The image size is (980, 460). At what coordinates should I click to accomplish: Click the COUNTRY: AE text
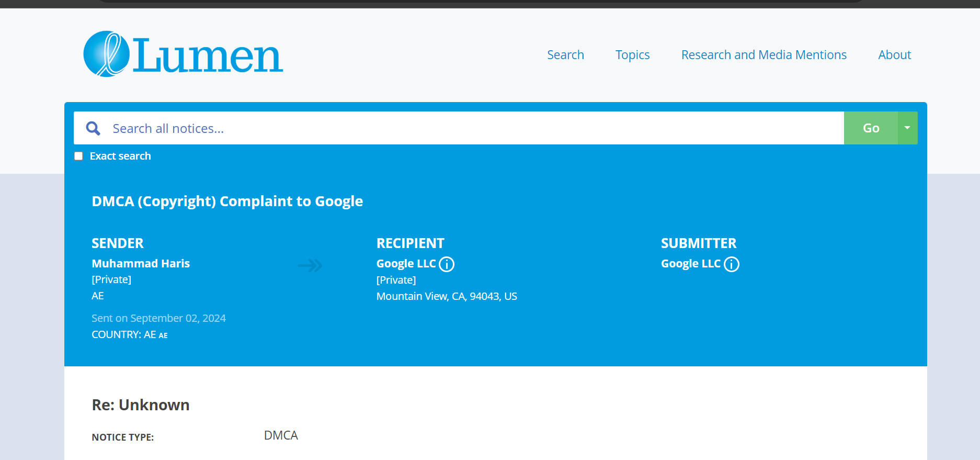click(130, 334)
